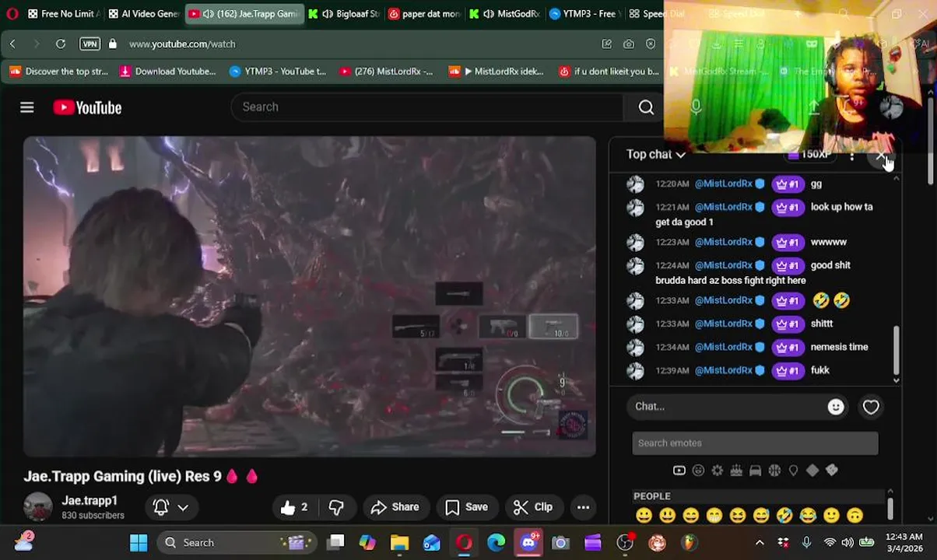Open File Explorer from taskbar
This screenshot has width=937, height=560.
tap(399, 543)
